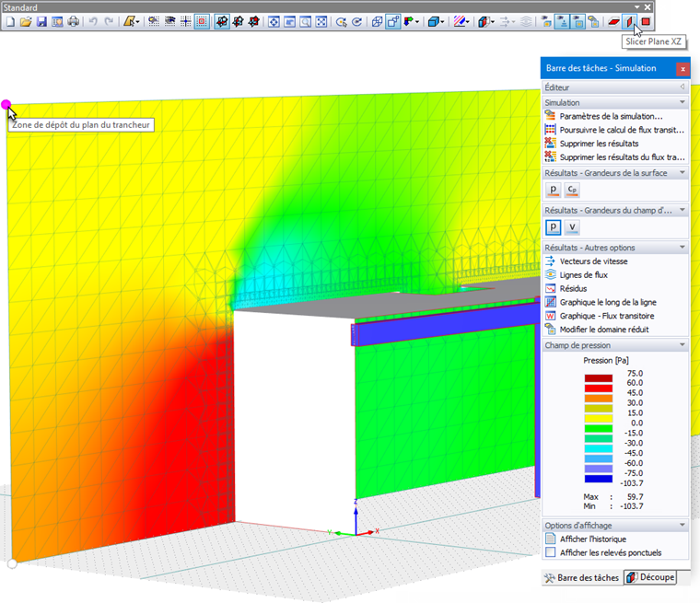Click the Save diskette icon
This screenshot has width=700, height=603.
(x=41, y=22)
